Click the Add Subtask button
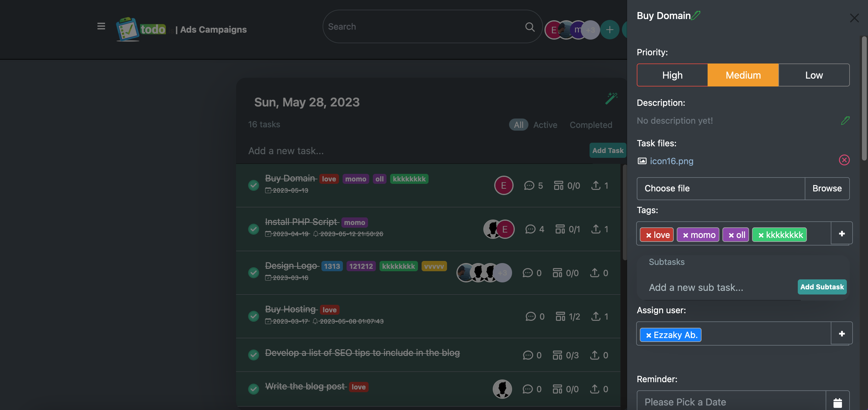This screenshot has width=868, height=410. pyautogui.click(x=822, y=287)
